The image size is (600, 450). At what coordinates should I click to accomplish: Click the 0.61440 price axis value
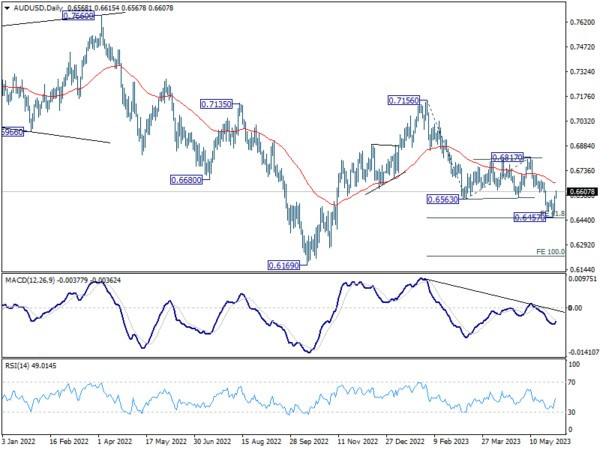click(583, 270)
